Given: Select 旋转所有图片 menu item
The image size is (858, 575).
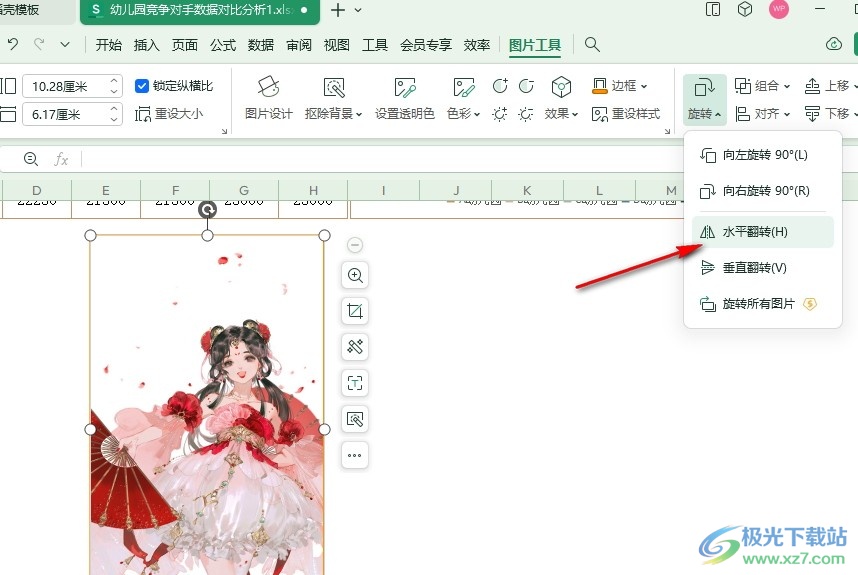Looking at the screenshot, I should point(762,304).
